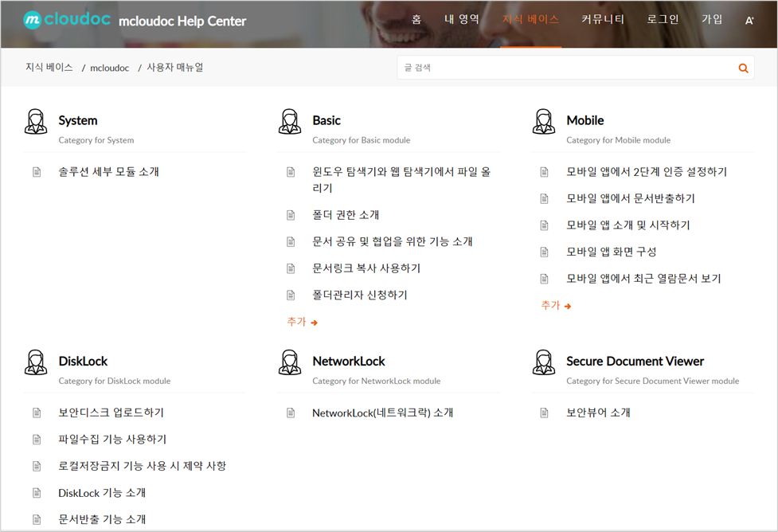Click the mcloudoc Help Center title
The image size is (778, 532).
[x=182, y=22]
